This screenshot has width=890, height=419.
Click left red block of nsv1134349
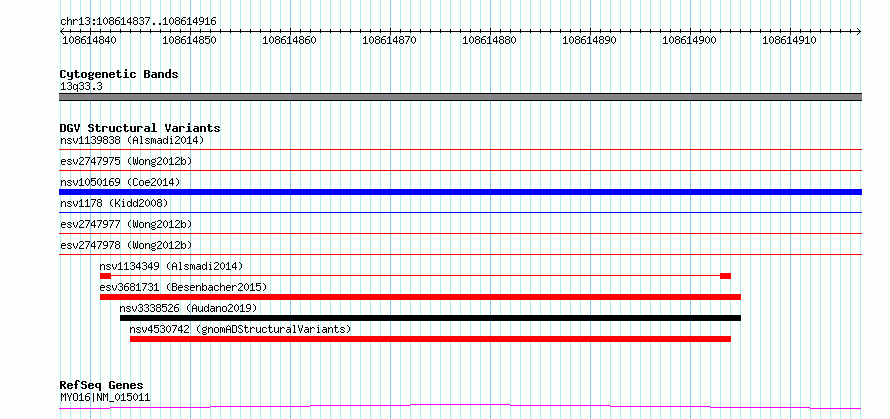[105, 276]
